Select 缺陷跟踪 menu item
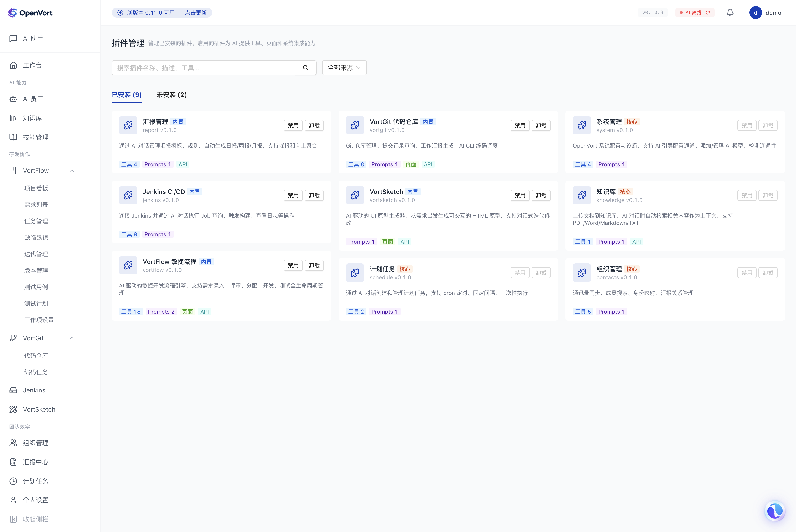The image size is (796, 532). [36, 237]
